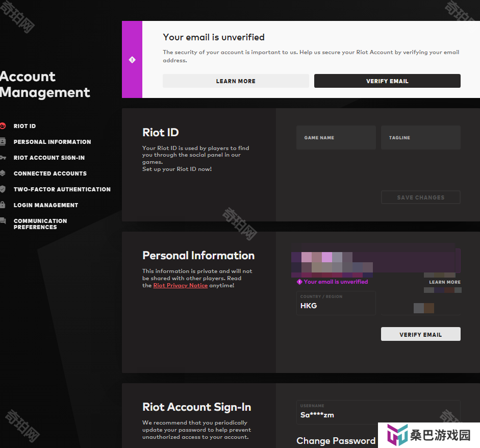Click the Connected Accounts layers icon

[3, 173]
